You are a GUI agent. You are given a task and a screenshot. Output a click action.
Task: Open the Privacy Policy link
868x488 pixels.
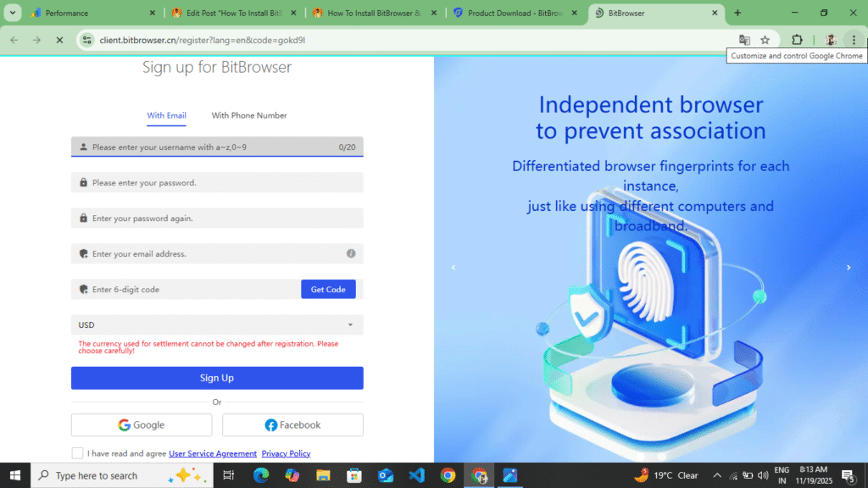pyautogui.click(x=286, y=453)
